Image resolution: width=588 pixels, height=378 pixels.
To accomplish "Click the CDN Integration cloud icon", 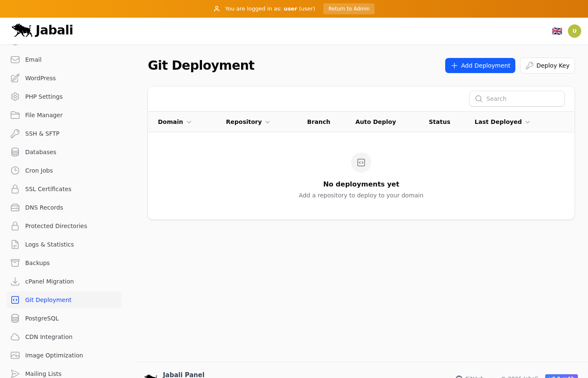I will tap(15, 337).
